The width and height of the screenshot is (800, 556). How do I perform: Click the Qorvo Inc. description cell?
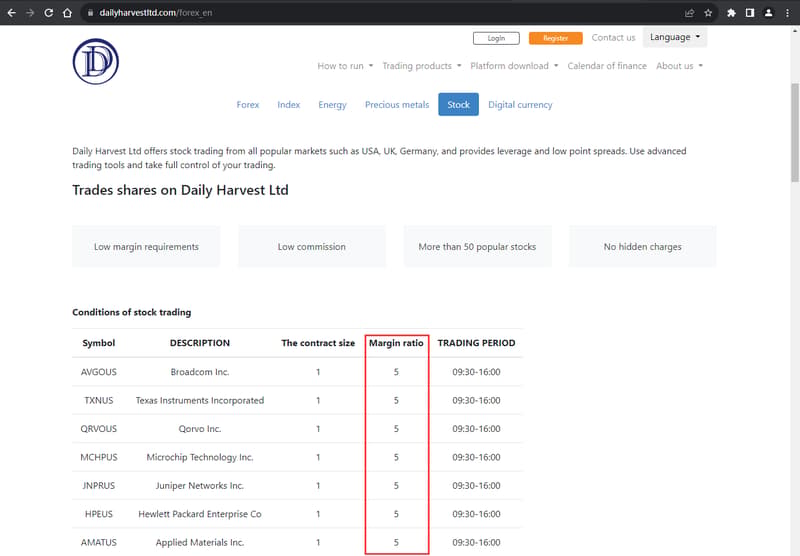click(199, 429)
